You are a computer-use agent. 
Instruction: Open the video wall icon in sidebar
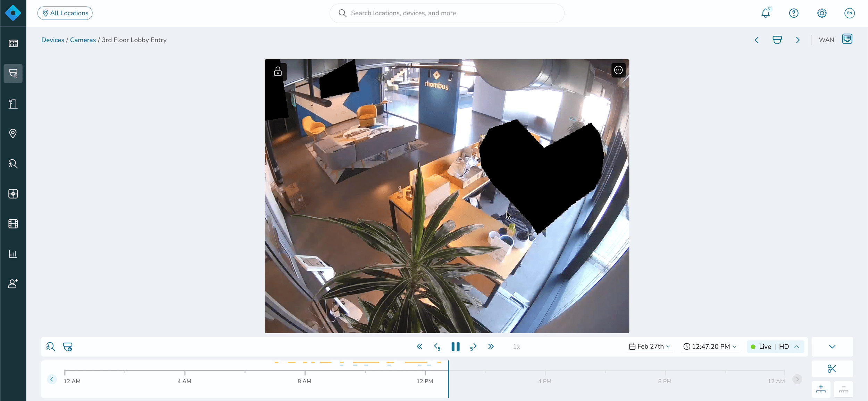[x=13, y=194]
